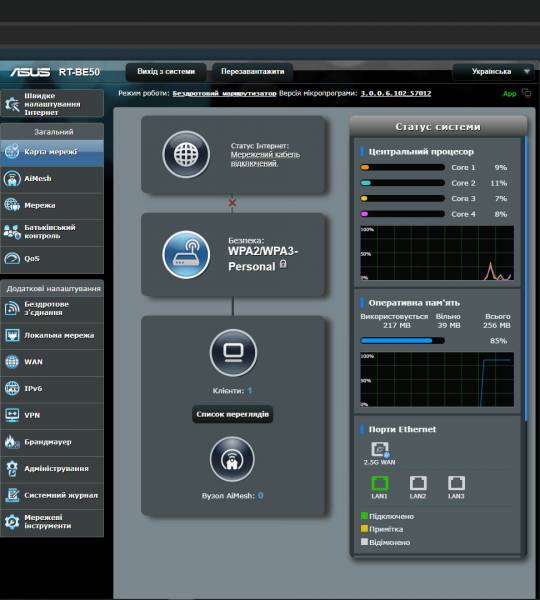Click the security padlock icon

click(x=283, y=264)
